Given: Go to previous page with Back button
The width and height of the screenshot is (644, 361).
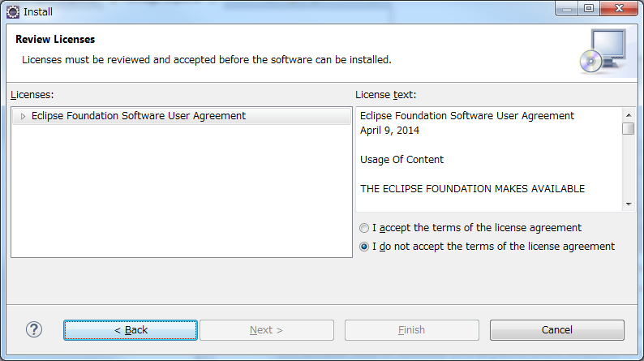Looking at the screenshot, I should pos(131,330).
